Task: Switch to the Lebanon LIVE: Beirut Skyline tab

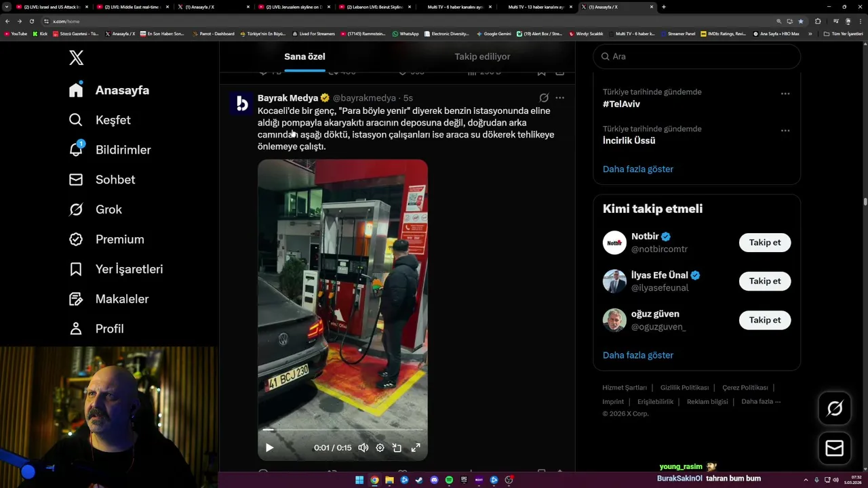Action: coord(374,7)
